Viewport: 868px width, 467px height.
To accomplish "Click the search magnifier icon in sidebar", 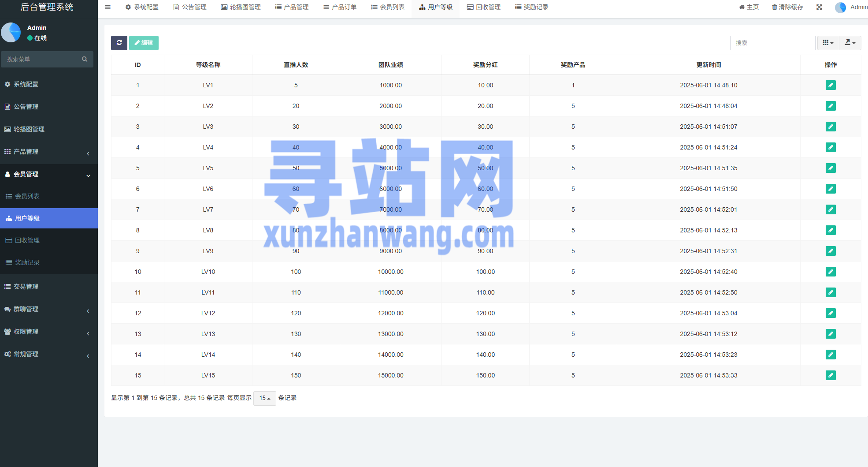I will click(85, 59).
